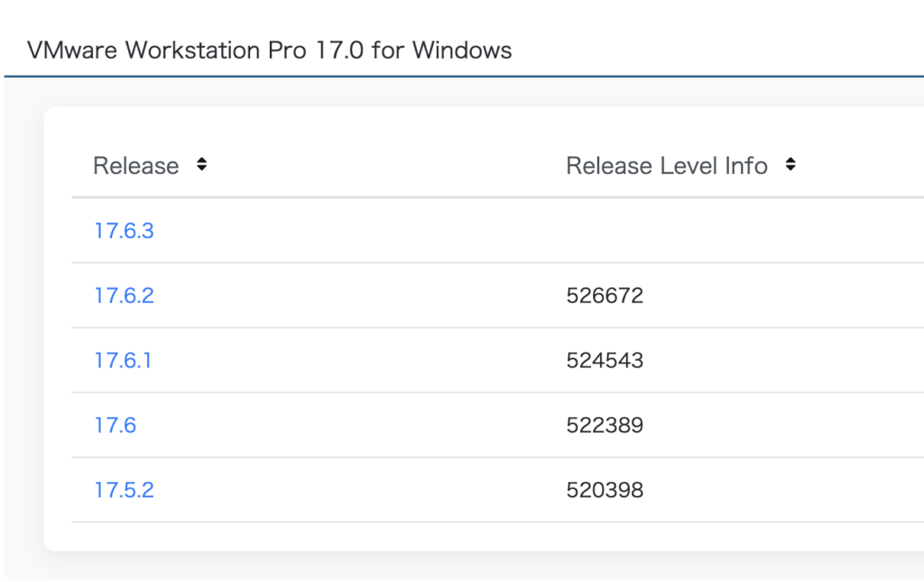Sort by Release Level Info arrows

790,164
